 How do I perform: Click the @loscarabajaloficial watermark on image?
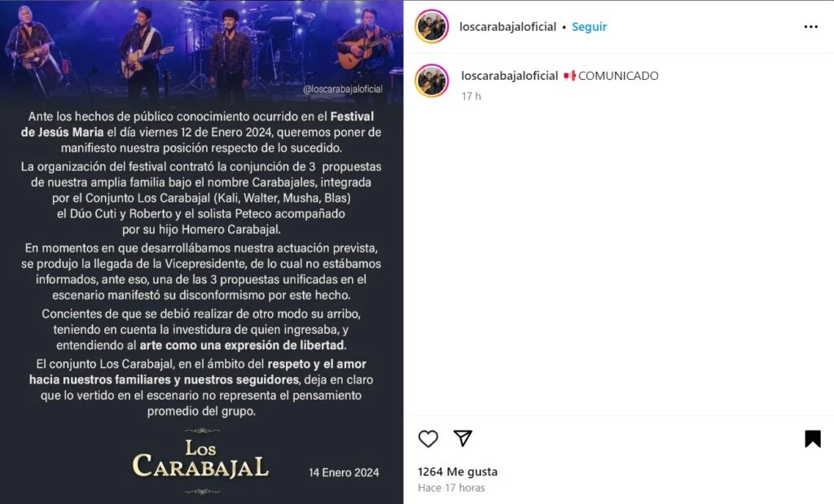coord(343,90)
